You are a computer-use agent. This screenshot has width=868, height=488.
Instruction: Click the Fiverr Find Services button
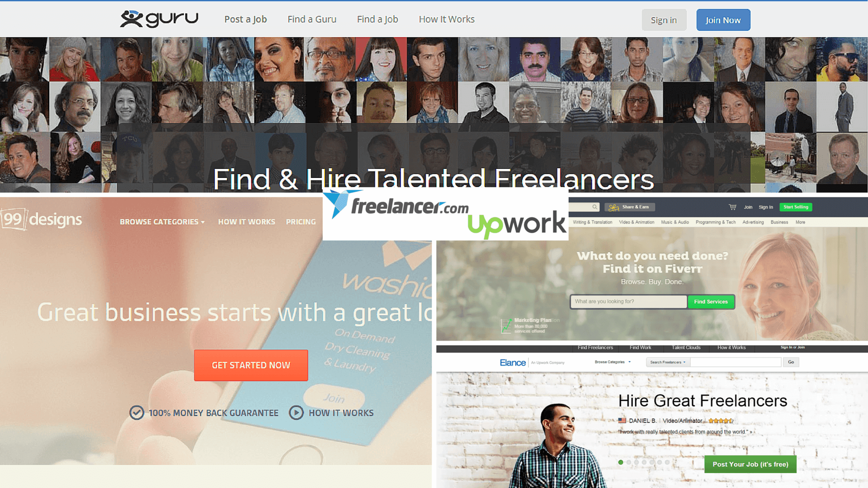[711, 301]
